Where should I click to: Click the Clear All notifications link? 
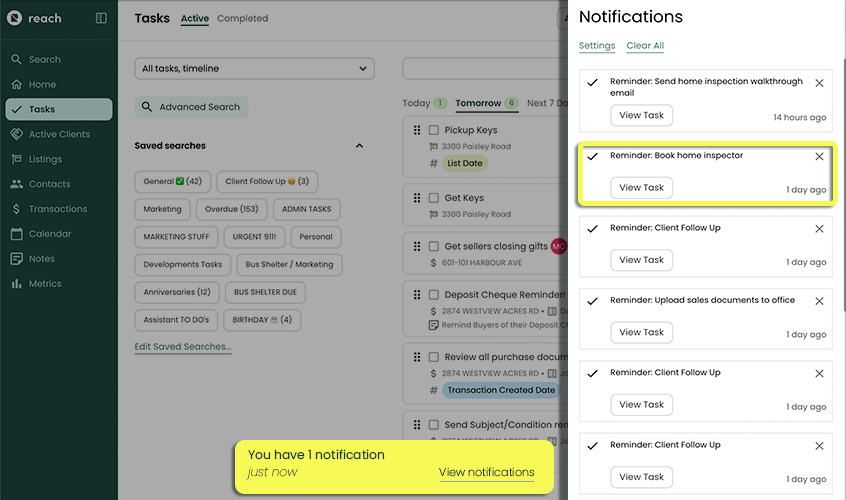coord(645,46)
